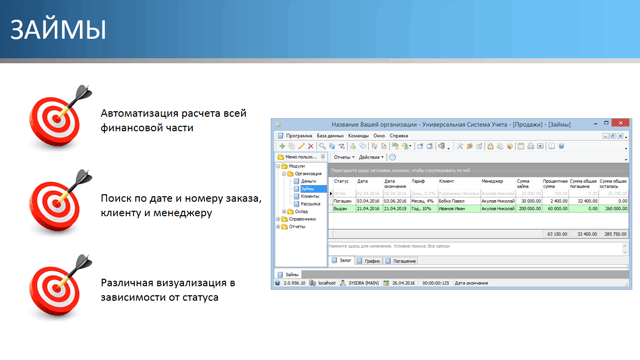Viewport: 640px width, 360px height.
Task: Click the filter box scroll down arrow
Action: [624, 252]
